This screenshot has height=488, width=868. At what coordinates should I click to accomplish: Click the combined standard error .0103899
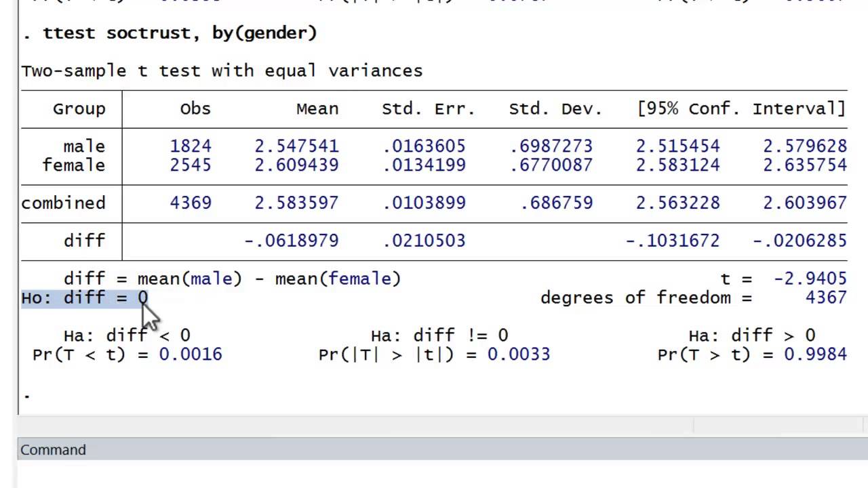425,203
